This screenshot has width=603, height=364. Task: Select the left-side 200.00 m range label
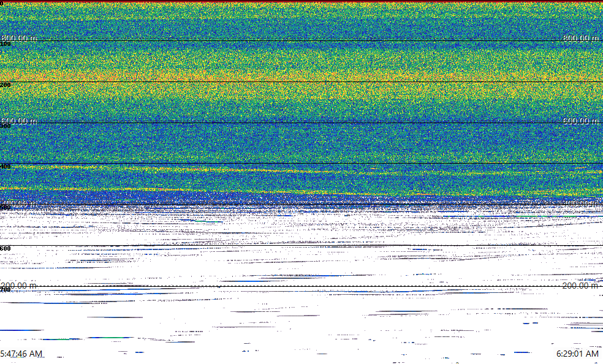19,286
